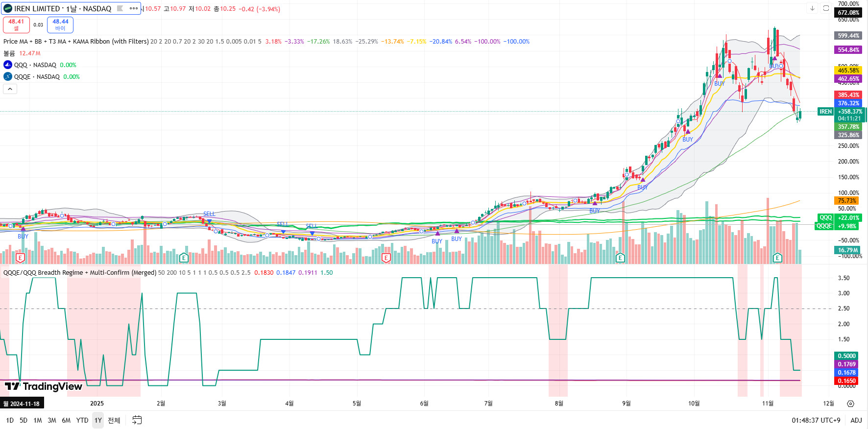Collapse the indicator legend with the chevron
Screen dimensions: 868x429
10,89
